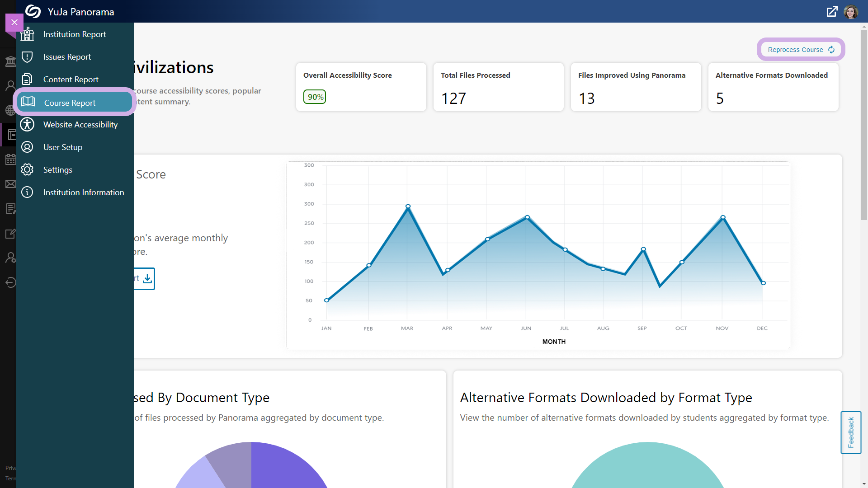The height and width of the screenshot is (488, 868).
Task: Click the active courses icon in the left rail
Action: (x=12, y=135)
